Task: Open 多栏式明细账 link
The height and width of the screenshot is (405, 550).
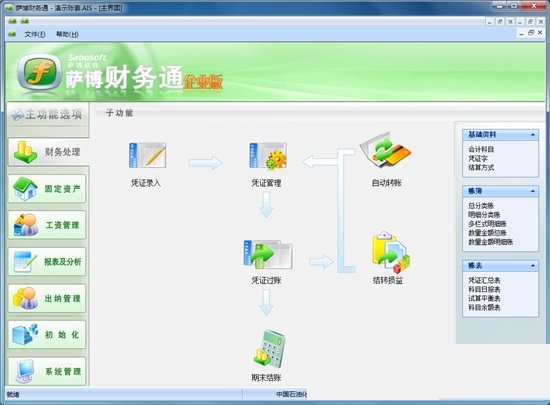Action: coord(487,224)
